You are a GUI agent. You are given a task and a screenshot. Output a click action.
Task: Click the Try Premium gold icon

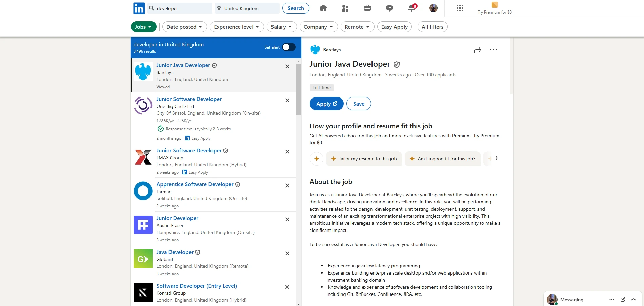(x=495, y=5)
